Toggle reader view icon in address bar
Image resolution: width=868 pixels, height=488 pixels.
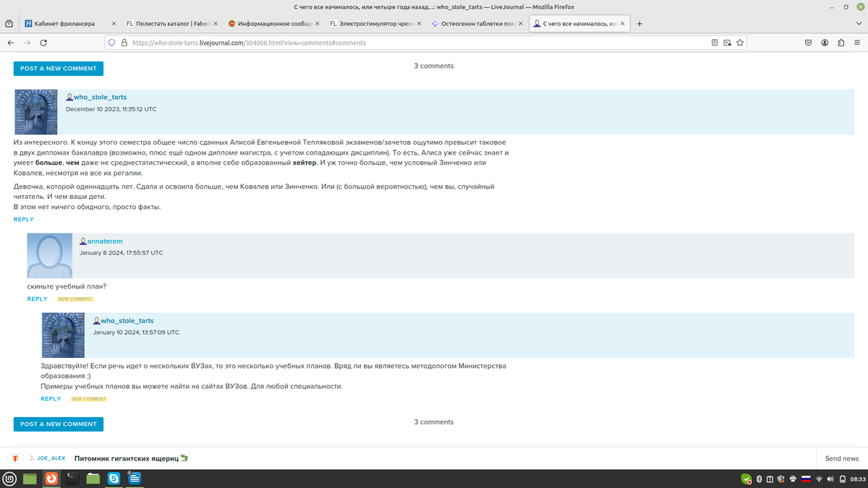(715, 43)
